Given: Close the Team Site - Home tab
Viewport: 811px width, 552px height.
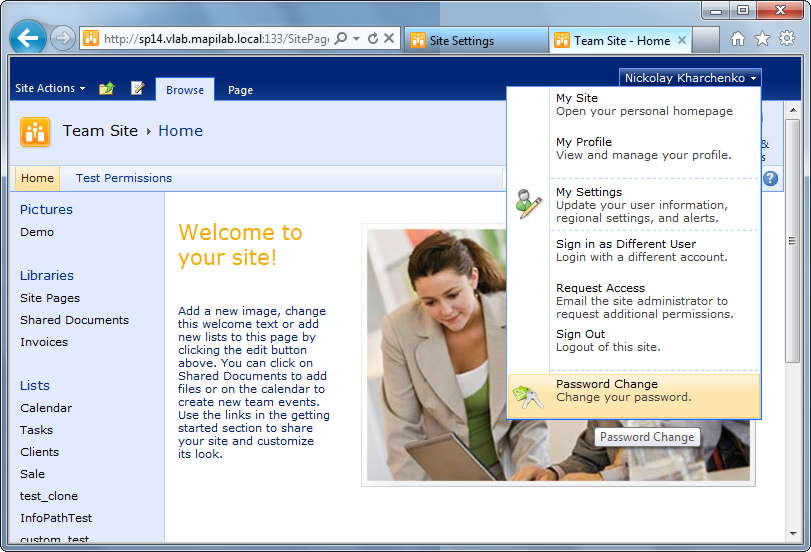Looking at the screenshot, I should (682, 40).
